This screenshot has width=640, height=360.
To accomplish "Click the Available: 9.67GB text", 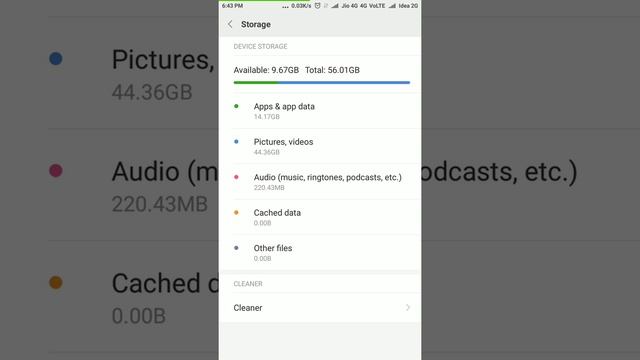I will [266, 70].
